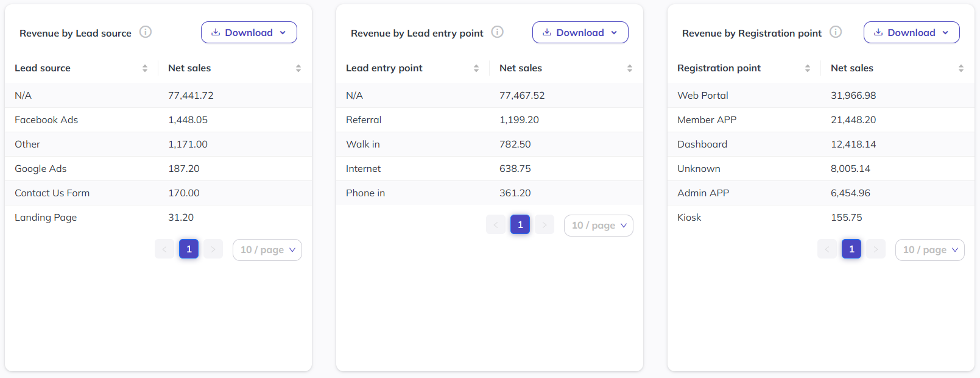Click info icon beside Revenue by Registration point
The width and height of the screenshot is (980, 378).
coord(836,32)
